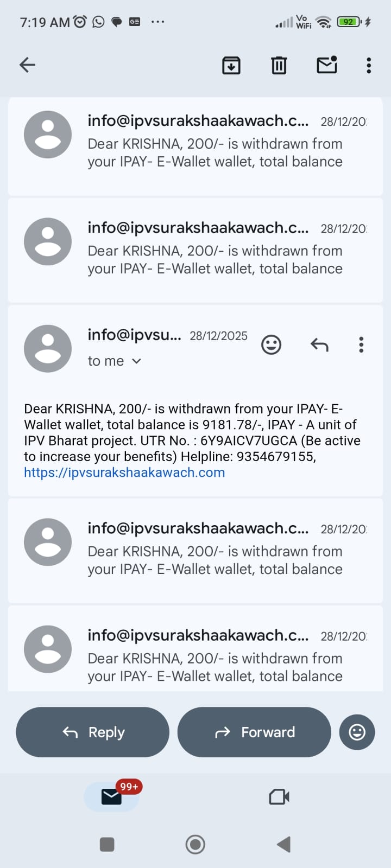Open expanded message's three-dot options

(361, 344)
